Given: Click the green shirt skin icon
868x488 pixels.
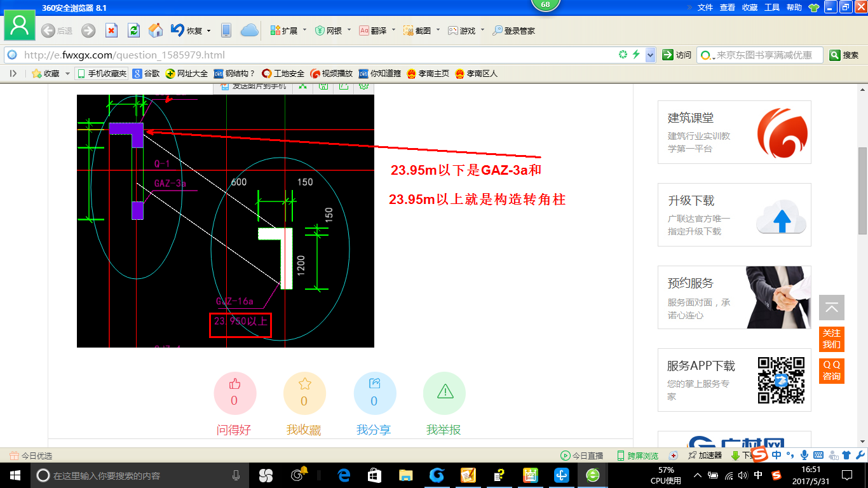Looking at the screenshot, I should (814, 8).
